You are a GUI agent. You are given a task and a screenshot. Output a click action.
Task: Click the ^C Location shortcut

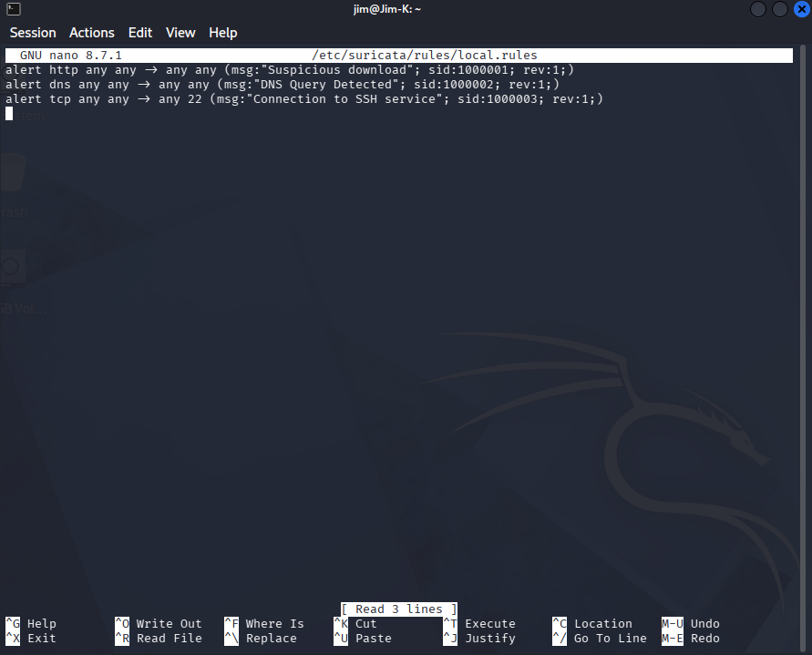click(x=591, y=623)
